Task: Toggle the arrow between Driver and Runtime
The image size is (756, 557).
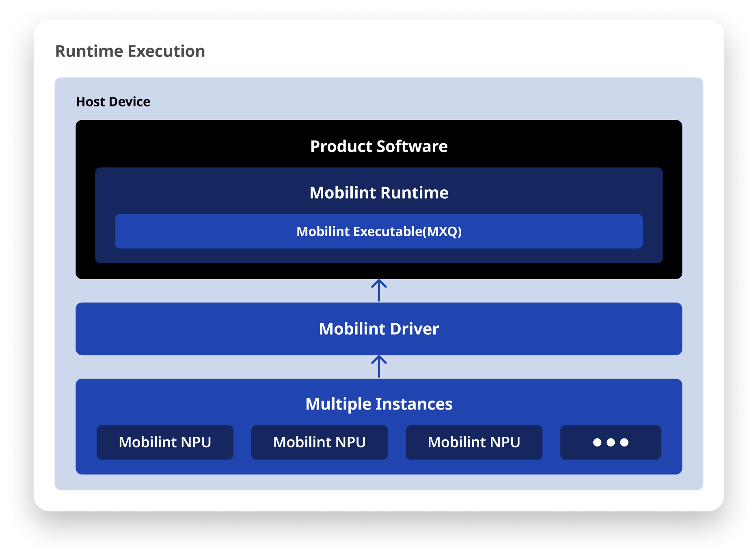Action: click(378, 289)
